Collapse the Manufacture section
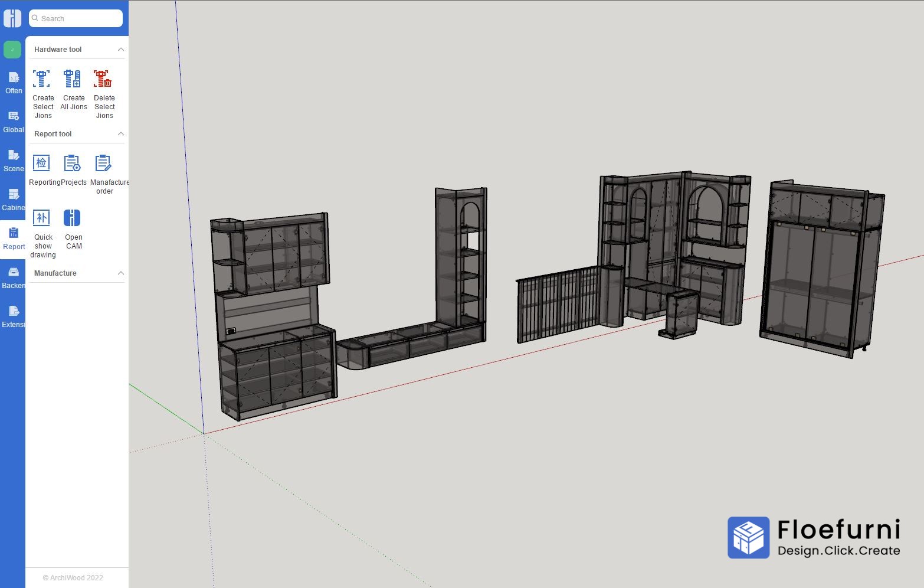Image resolution: width=924 pixels, height=588 pixels. [x=120, y=273]
